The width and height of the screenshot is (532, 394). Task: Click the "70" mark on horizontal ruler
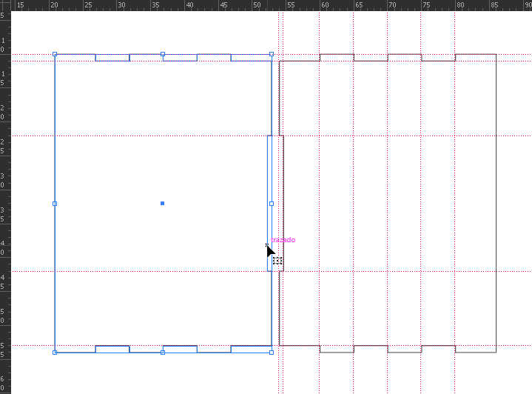coord(392,5)
